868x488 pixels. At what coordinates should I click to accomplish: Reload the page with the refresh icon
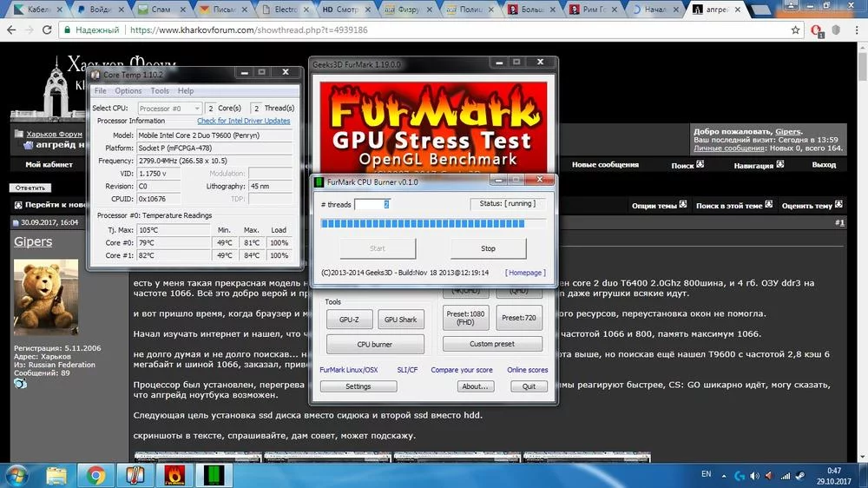click(47, 30)
